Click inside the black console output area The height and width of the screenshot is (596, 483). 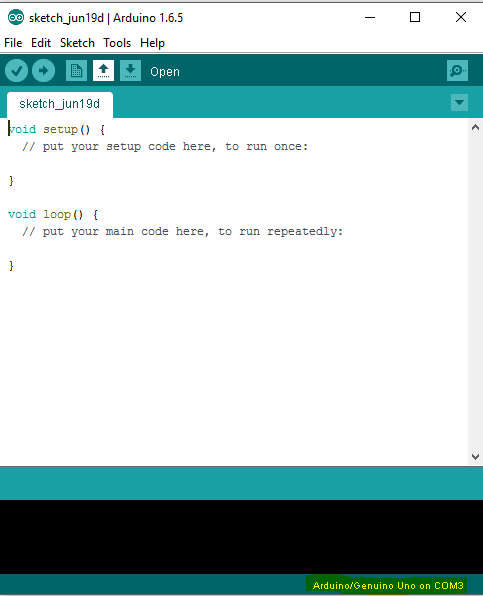pyautogui.click(x=241, y=537)
